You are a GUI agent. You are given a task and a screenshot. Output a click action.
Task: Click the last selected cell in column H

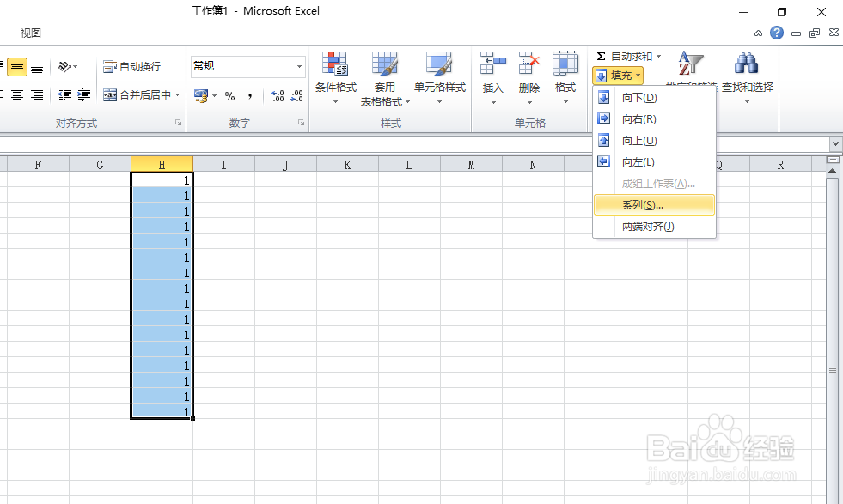coord(162,411)
